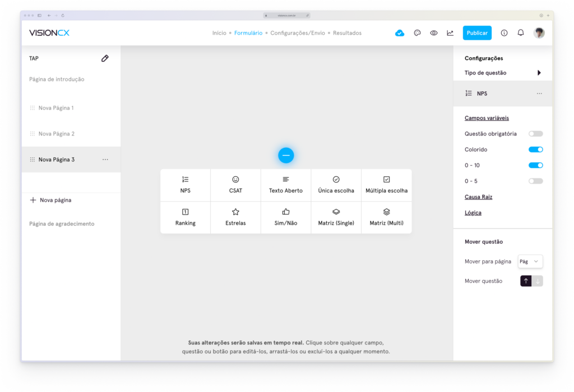Viewport: 574px width, 392px height.
Task: Select the Estrelas question type
Action: coord(235,217)
